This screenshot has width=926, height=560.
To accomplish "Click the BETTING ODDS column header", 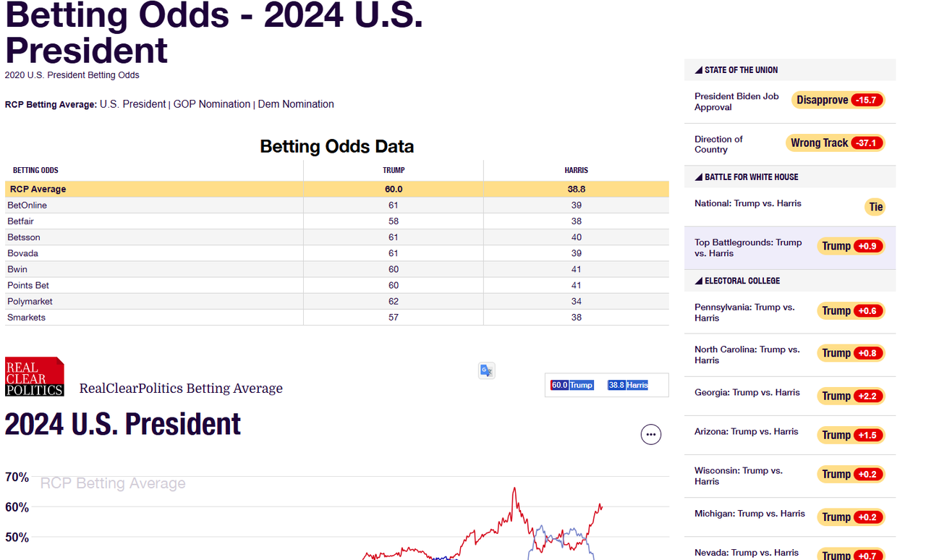I will 35,171.
